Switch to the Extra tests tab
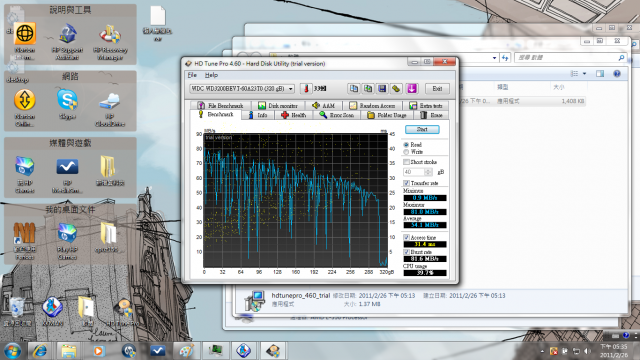Viewport: 640px width, 360px height. point(426,105)
